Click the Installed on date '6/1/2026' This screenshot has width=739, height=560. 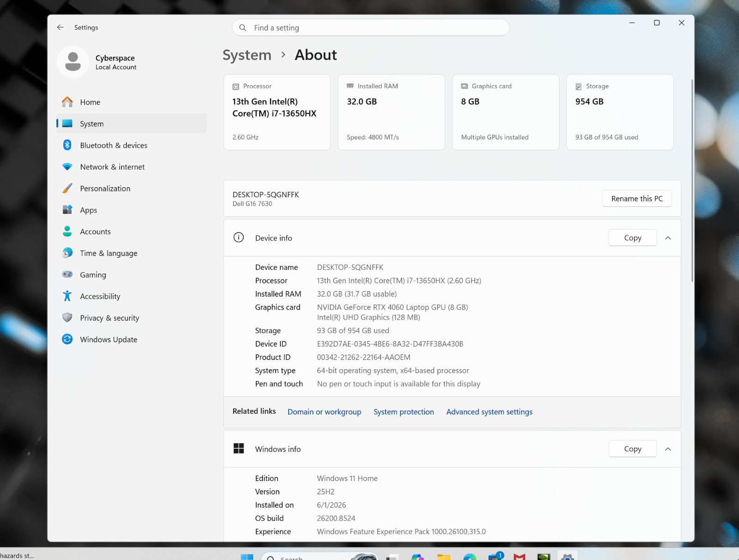[x=331, y=505]
